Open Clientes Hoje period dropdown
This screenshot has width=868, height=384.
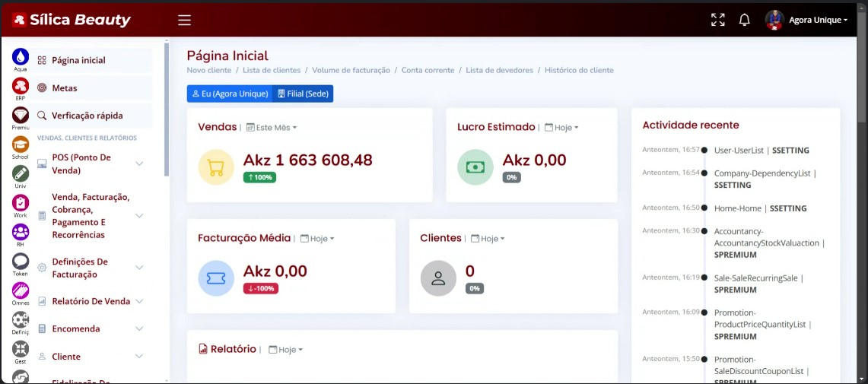(488, 239)
